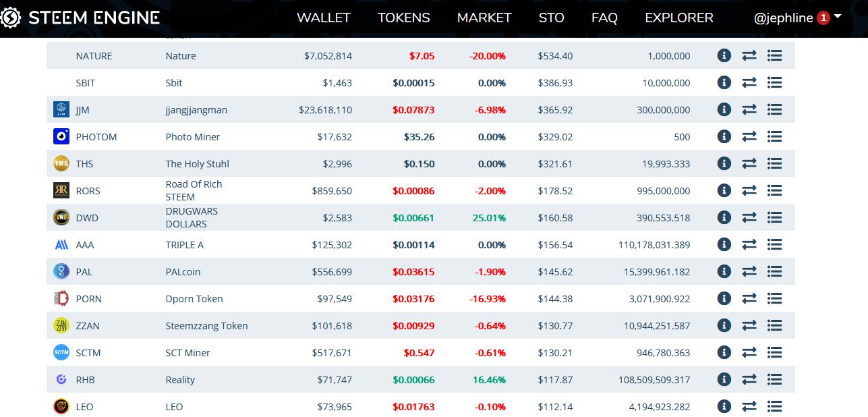Show SCTM info icon
The height and width of the screenshot is (417, 868).
[724, 352]
